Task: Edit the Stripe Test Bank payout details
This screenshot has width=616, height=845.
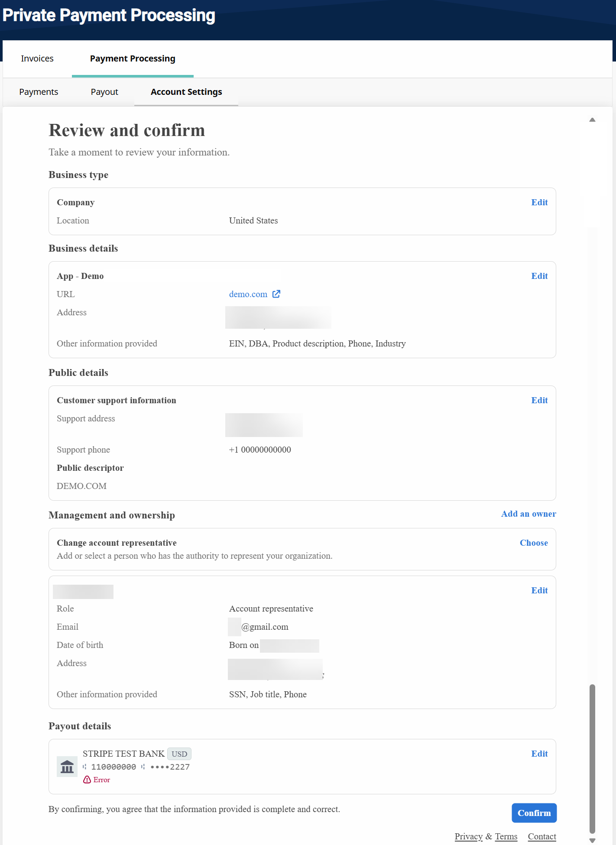Action: pos(539,754)
